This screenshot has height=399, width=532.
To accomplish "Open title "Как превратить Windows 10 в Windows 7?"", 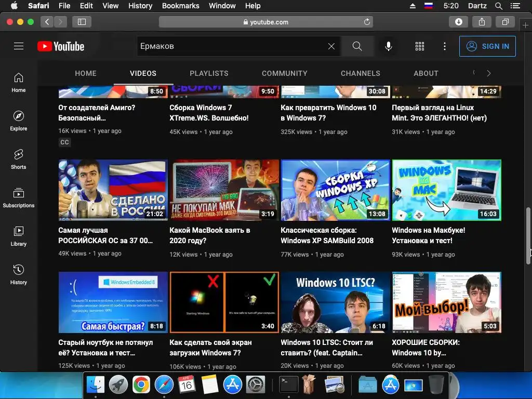I will click(328, 113).
